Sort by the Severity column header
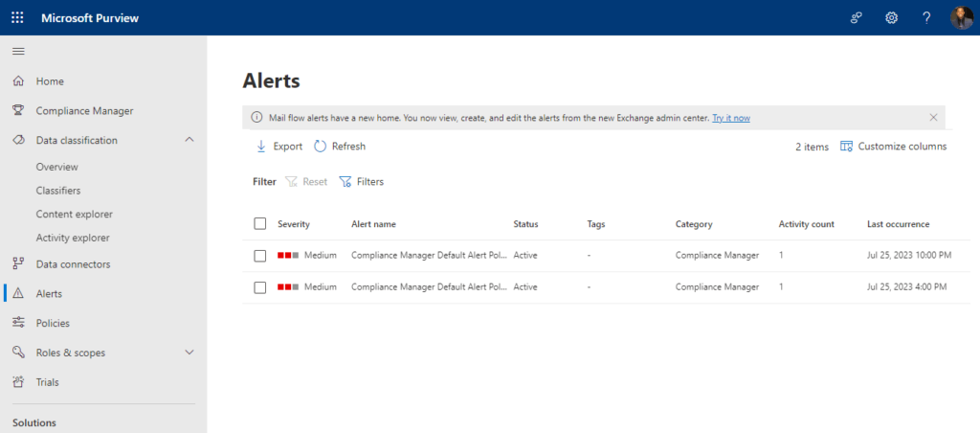Screen dimensions: 980x433 (294, 224)
